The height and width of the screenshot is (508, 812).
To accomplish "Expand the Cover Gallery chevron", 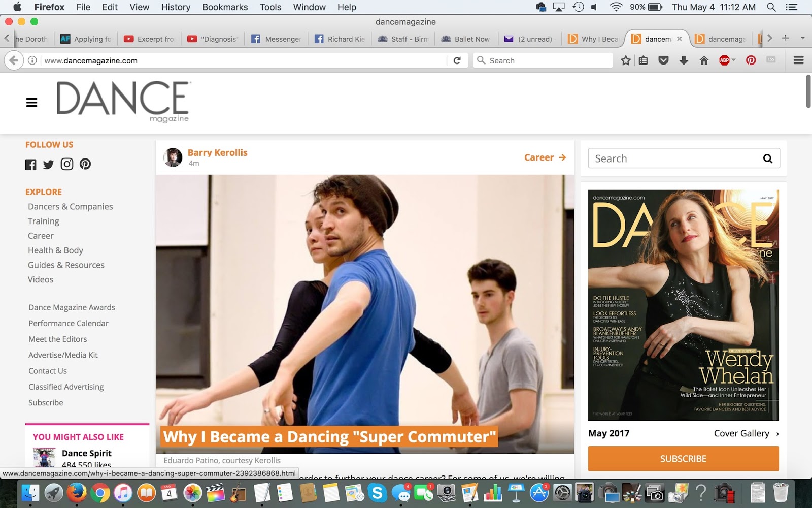I will click(777, 433).
